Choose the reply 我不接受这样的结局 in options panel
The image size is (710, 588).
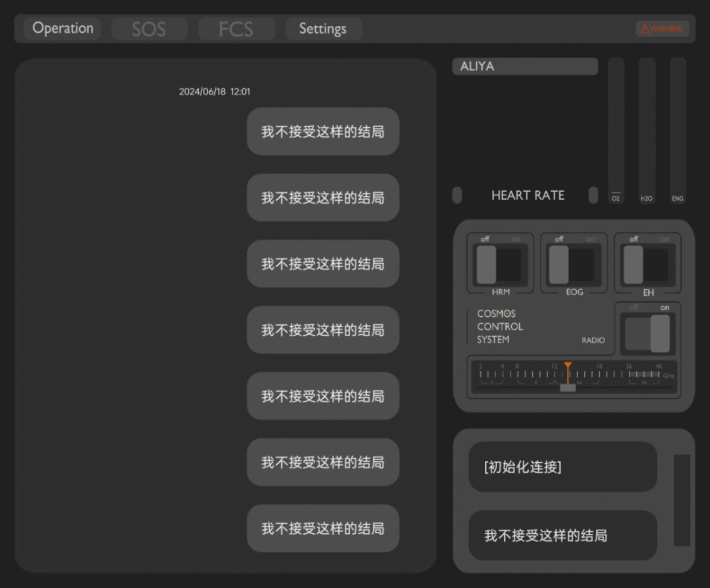pos(562,535)
